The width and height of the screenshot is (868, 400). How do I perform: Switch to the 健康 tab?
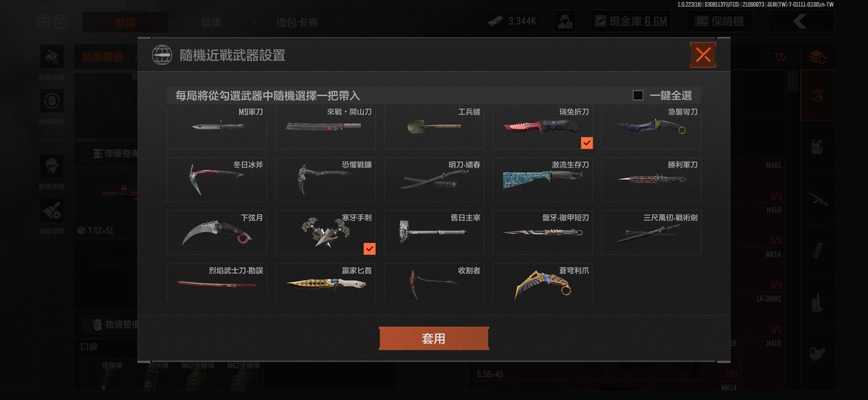click(211, 23)
